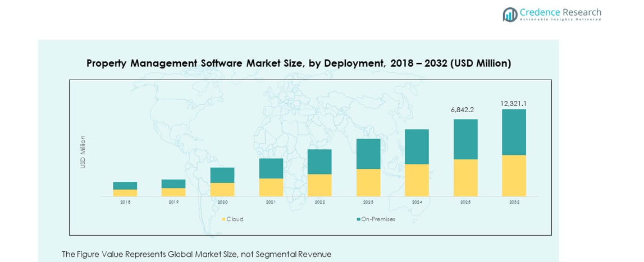Select the 2019 Cloud bar segment
644x262 pixels.
pyautogui.click(x=173, y=192)
